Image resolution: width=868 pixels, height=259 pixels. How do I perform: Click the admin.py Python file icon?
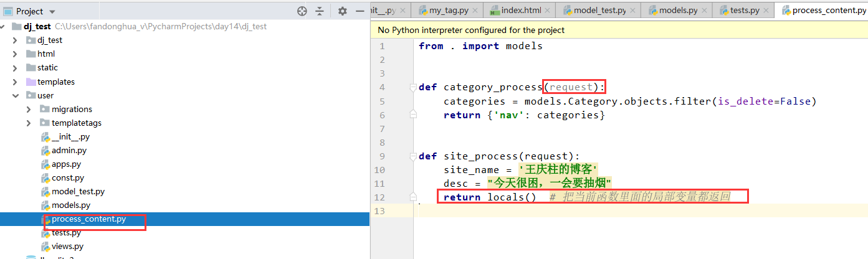pyautogui.click(x=45, y=150)
